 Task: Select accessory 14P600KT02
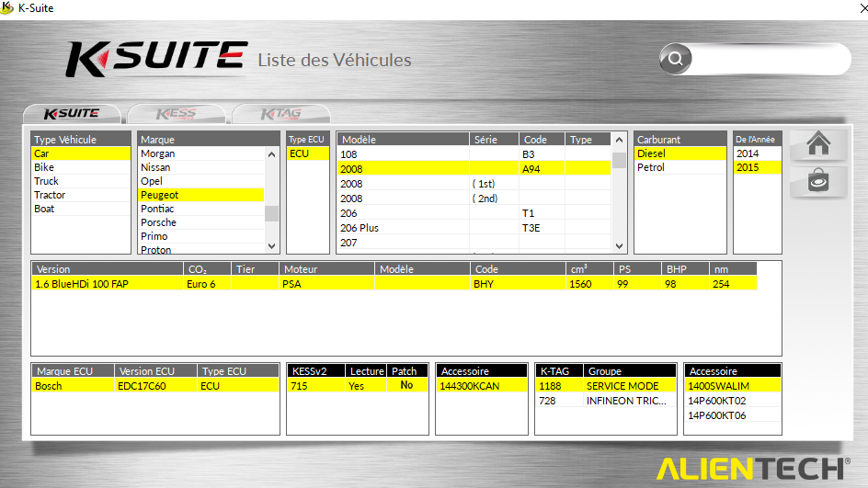pos(732,401)
